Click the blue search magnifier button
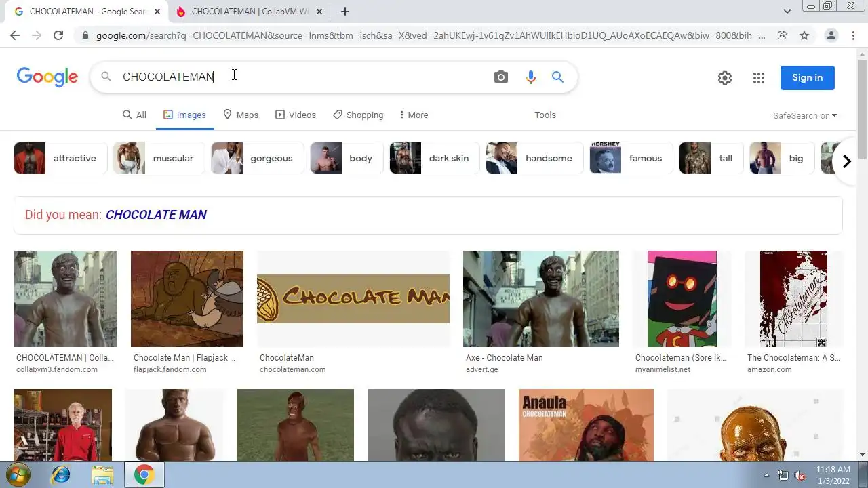The width and height of the screenshot is (868, 488). [557, 77]
